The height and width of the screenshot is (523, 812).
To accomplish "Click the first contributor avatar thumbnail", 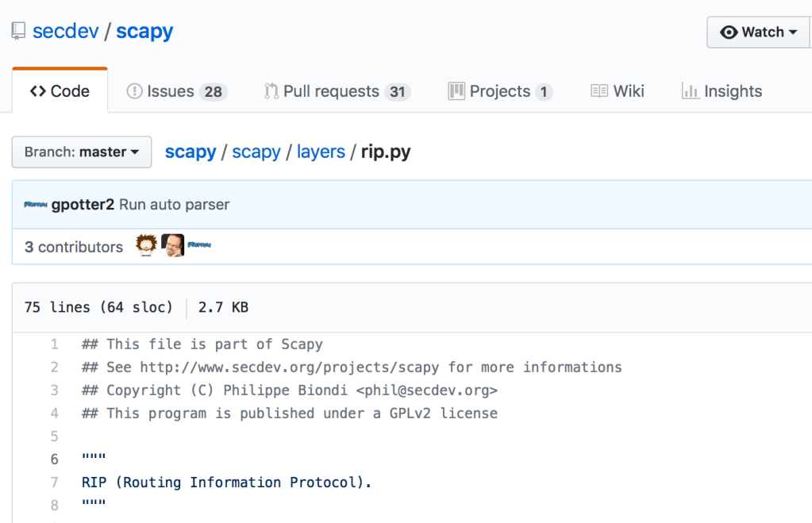I will click(x=146, y=244).
